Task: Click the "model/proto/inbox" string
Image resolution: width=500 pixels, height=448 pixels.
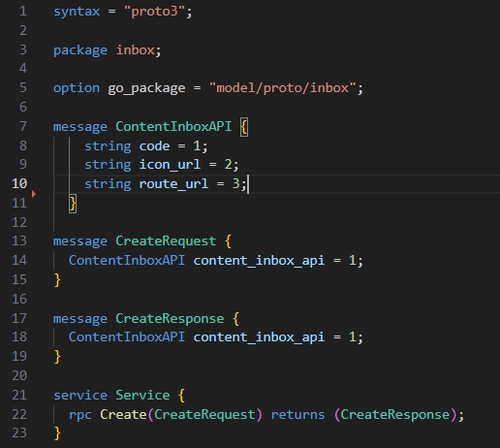Action: point(283,88)
